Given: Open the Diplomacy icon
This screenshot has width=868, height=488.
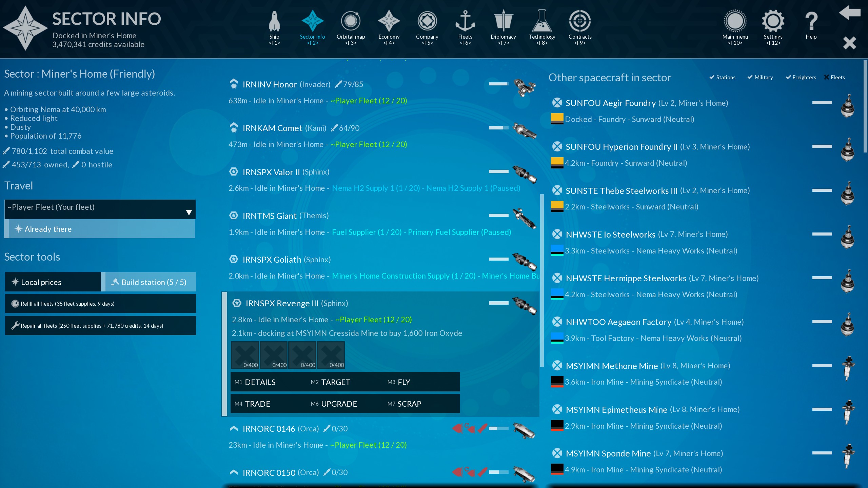Looking at the screenshot, I should coord(503,22).
